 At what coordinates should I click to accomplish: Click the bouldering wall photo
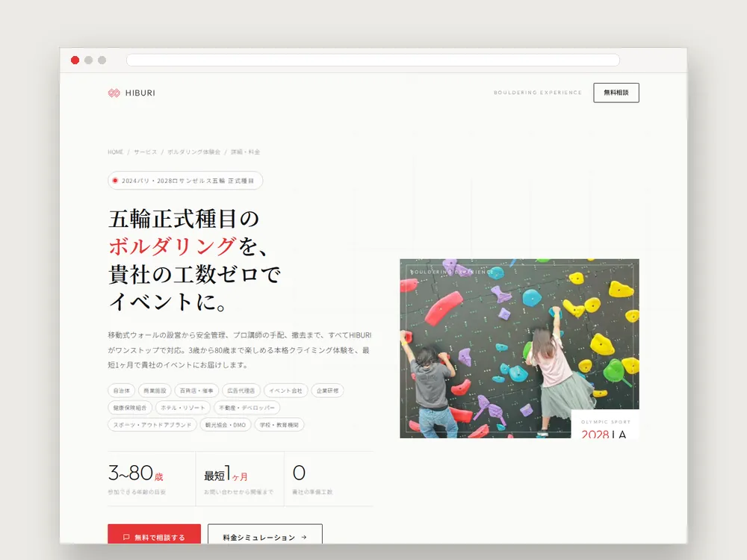pyautogui.click(x=519, y=349)
